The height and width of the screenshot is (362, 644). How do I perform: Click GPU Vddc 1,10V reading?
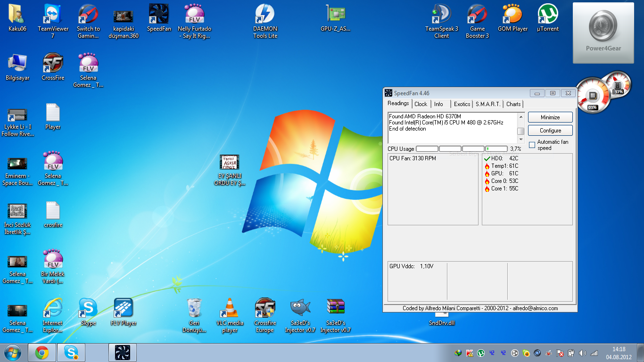coord(411,266)
